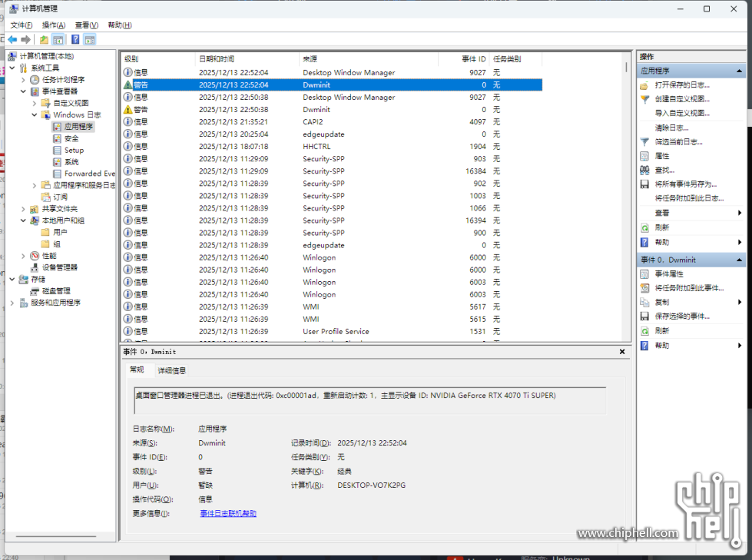Select 任务计划程序 in the tree
Screen dimensions: 752x560
tap(63, 80)
